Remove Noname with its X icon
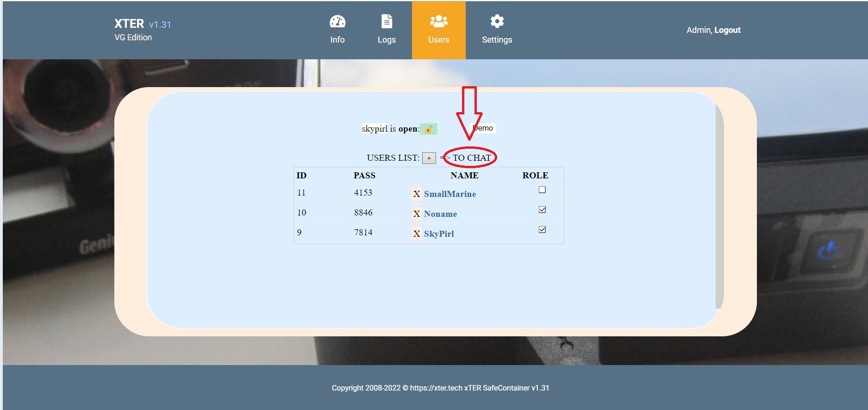 pyautogui.click(x=417, y=214)
